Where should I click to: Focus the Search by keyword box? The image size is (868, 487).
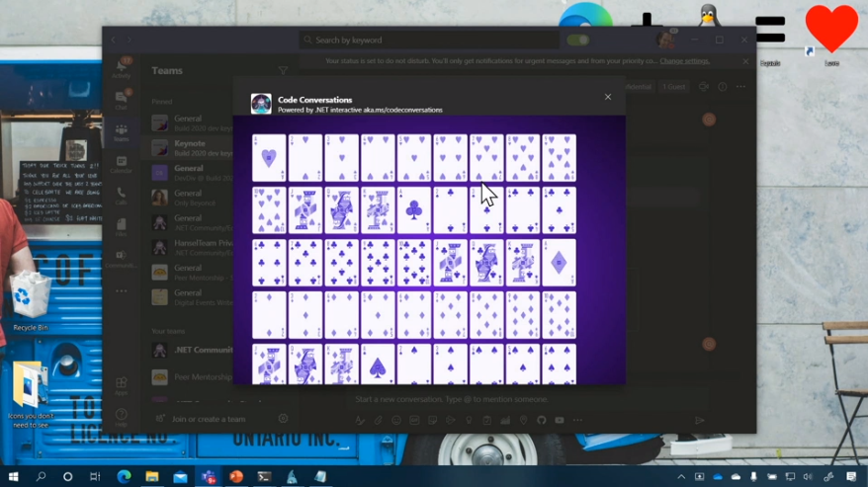click(x=429, y=40)
